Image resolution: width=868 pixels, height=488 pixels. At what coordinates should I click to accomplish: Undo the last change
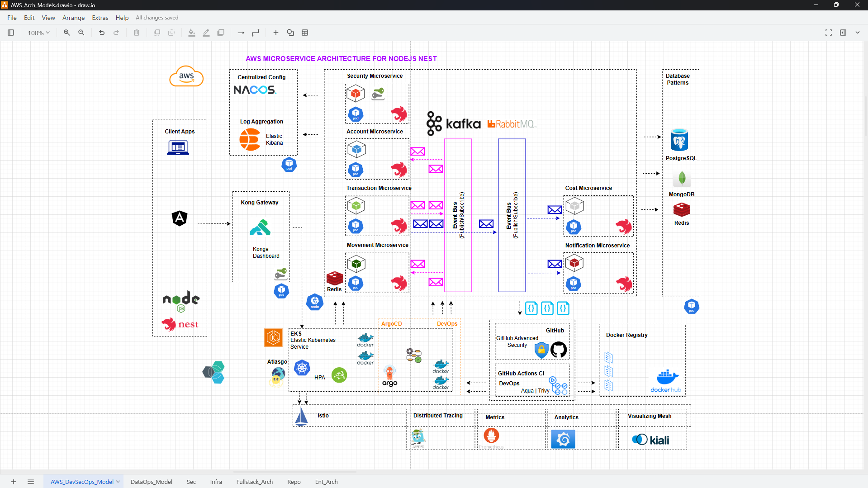coord(102,33)
